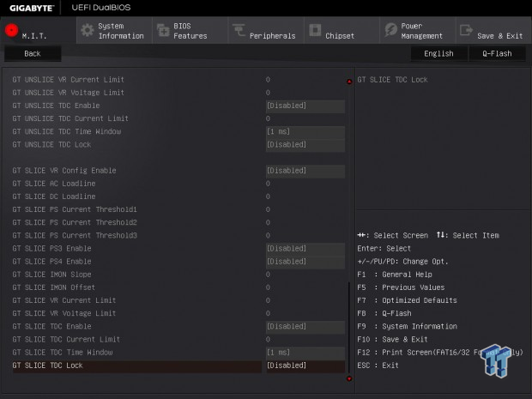The width and height of the screenshot is (532, 399).
Task: Click the vertical scrollbar thumb
Action: (x=349, y=327)
